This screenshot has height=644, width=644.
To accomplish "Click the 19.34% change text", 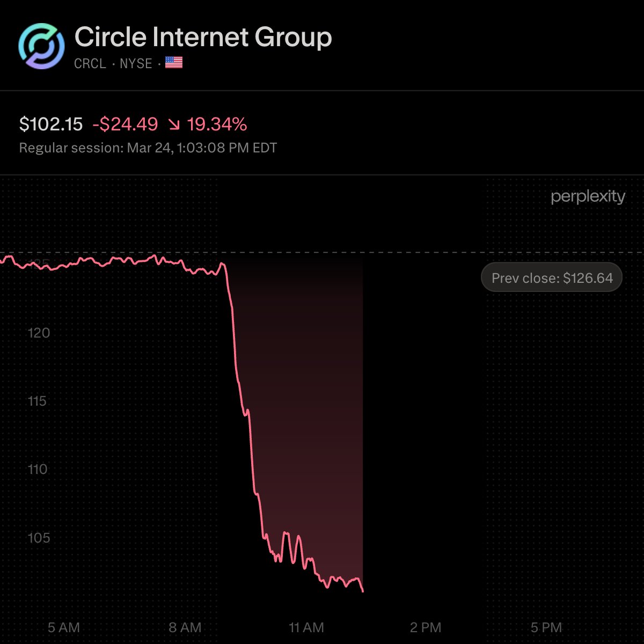I will (217, 125).
